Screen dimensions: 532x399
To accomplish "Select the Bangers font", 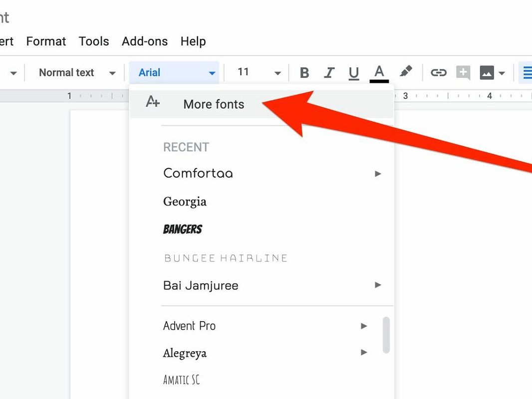I will tap(183, 229).
